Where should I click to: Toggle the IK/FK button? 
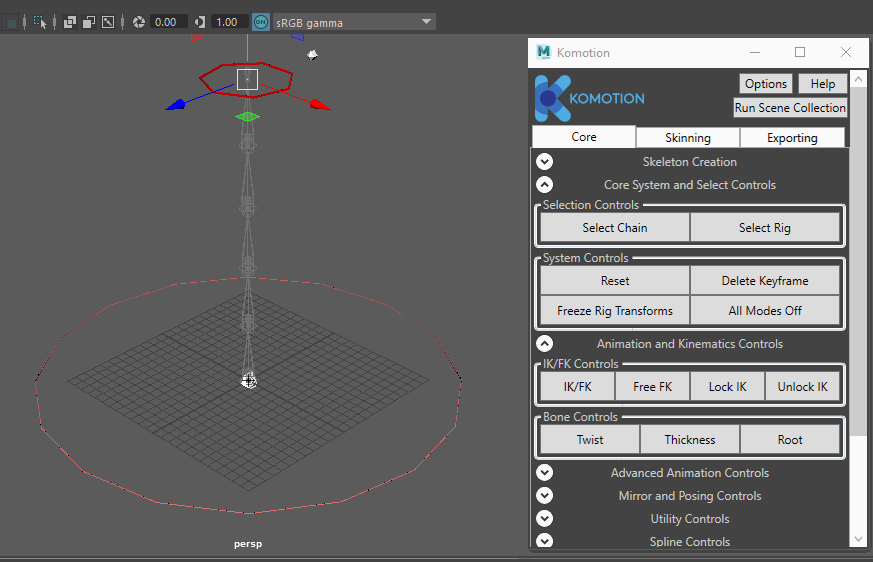[577, 387]
